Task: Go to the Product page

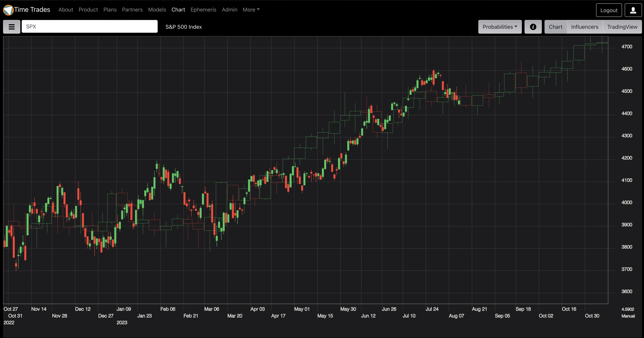Action: coord(88,9)
